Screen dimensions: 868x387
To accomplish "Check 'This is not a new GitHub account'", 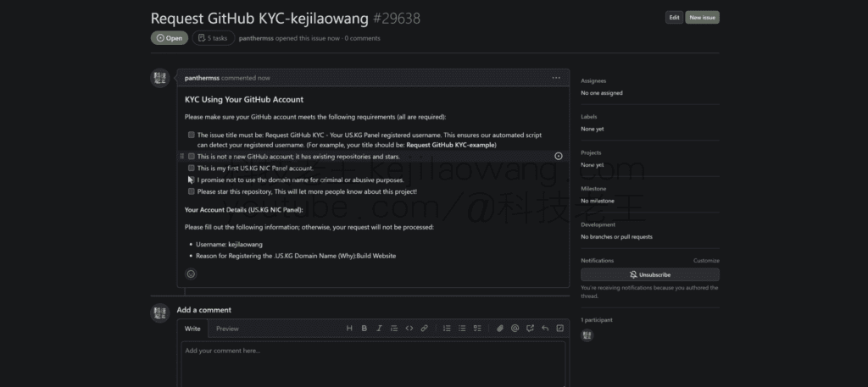I will pyautogui.click(x=192, y=157).
